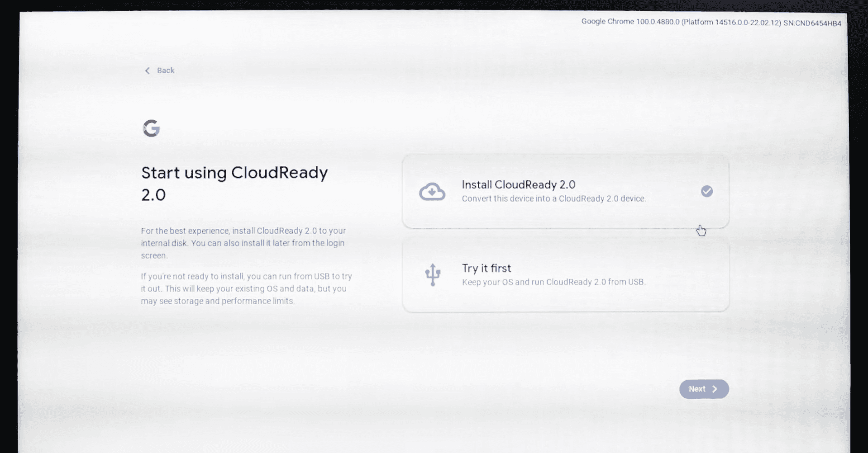The width and height of the screenshot is (868, 453).
Task: Select the Try it first option card
Action: click(565, 275)
